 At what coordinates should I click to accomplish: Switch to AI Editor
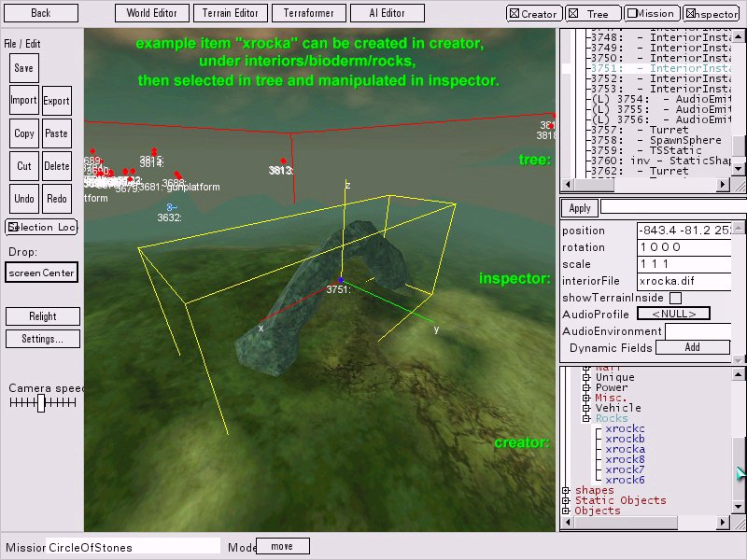click(387, 13)
